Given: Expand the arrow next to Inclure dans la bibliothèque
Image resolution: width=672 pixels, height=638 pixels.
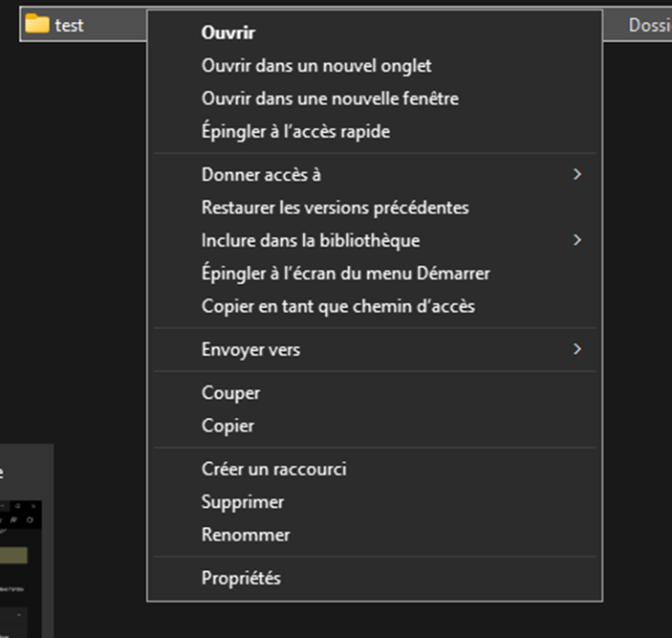Looking at the screenshot, I should pos(577,240).
